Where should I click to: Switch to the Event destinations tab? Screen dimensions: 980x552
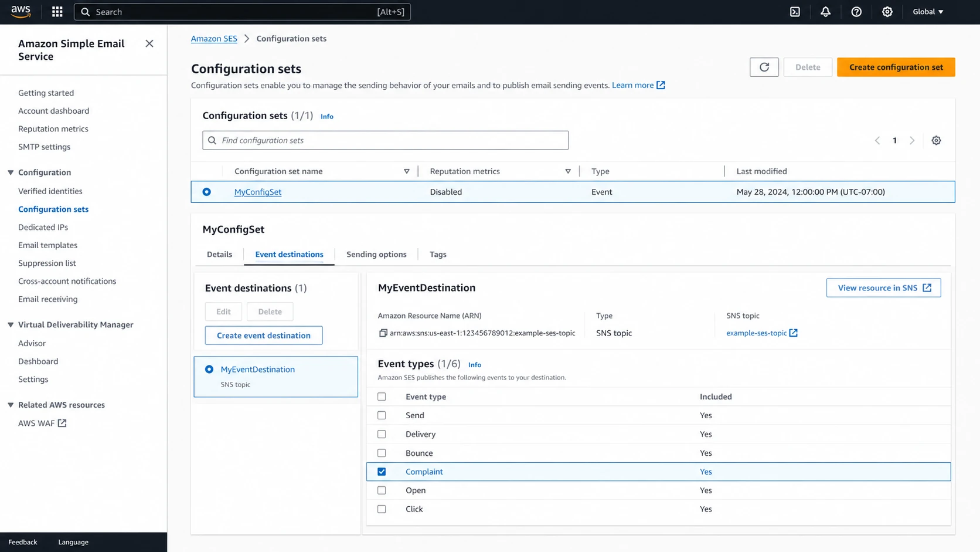pyautogui.click(x=289, y=254)
